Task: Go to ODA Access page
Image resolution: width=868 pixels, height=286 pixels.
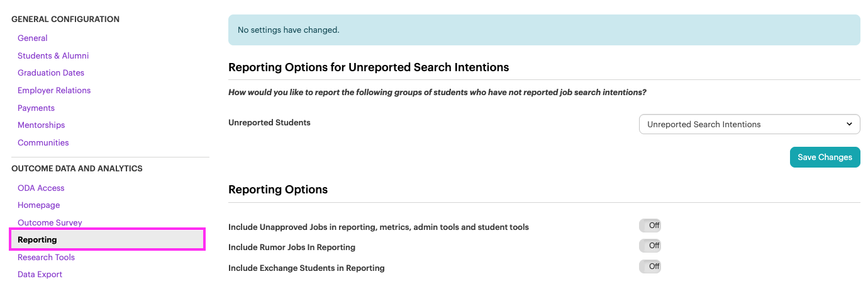Action: tap(41, 188)
